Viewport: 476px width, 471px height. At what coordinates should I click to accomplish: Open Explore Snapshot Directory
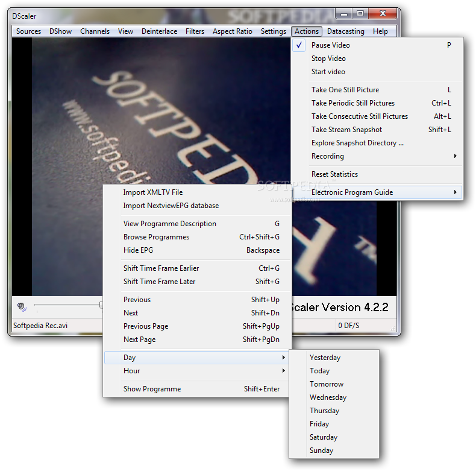pyautogui.click(x=377, y=143)
